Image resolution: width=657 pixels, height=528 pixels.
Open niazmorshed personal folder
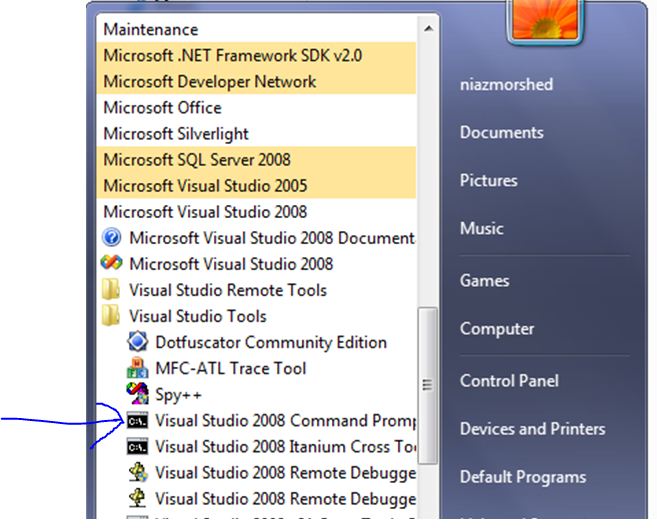(506, 84)
